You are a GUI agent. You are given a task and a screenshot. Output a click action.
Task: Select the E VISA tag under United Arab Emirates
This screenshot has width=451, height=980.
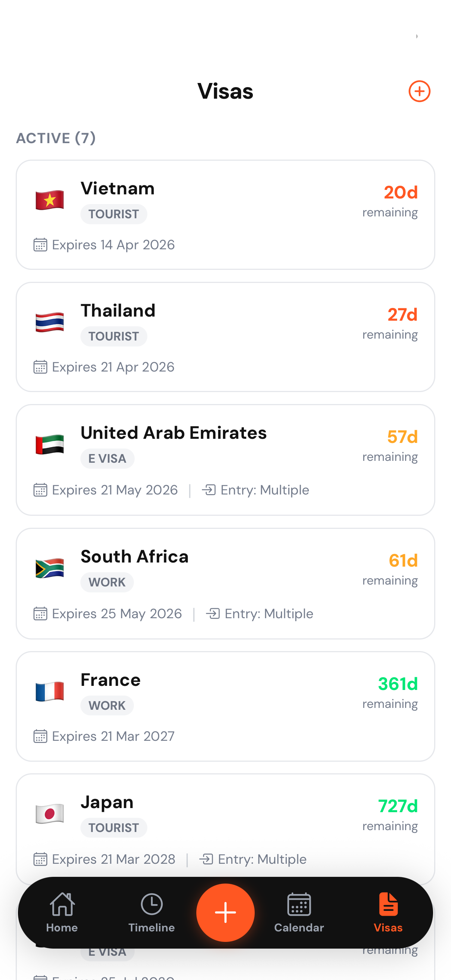pyautogui.click(x=107, y=459)
